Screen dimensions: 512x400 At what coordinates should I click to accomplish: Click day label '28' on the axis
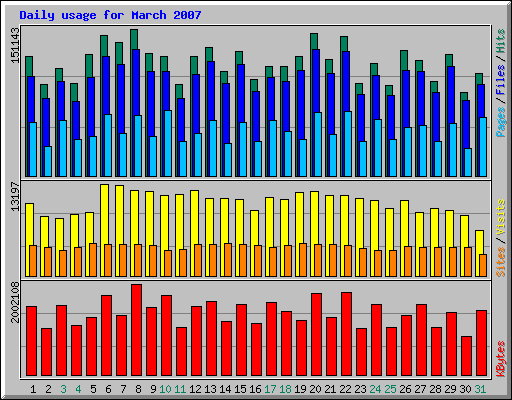tap(435, 389)
